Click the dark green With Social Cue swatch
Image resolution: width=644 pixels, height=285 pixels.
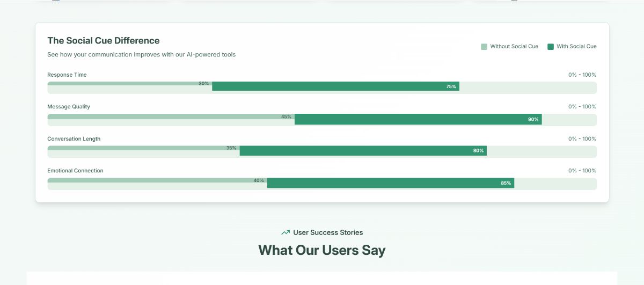551,47
